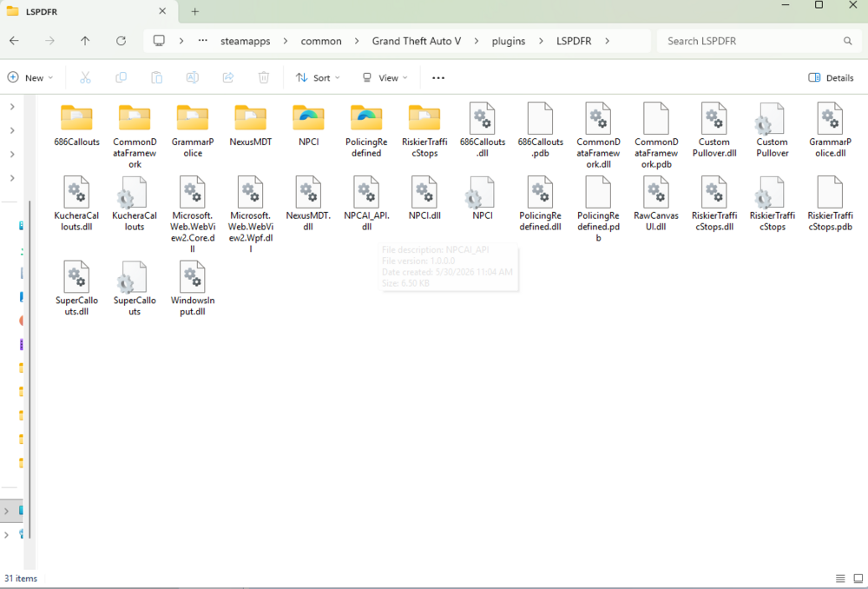Click the Rename icon in toolbar
This screenshot has height=589, width=868.
pos(192,77)
